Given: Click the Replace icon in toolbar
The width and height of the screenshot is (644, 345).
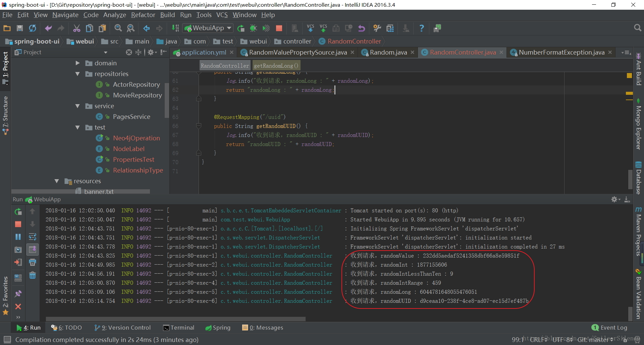Looking at the screenshot, I should (130, 28).
